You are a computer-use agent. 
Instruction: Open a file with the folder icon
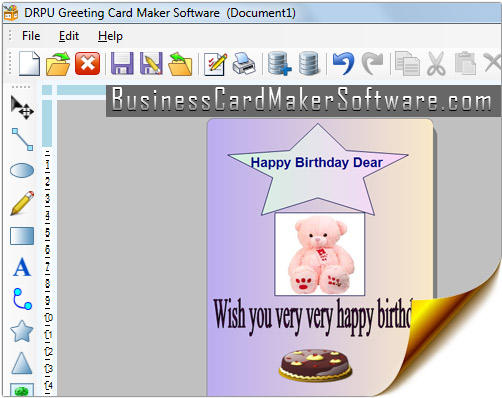pos(58,63)
